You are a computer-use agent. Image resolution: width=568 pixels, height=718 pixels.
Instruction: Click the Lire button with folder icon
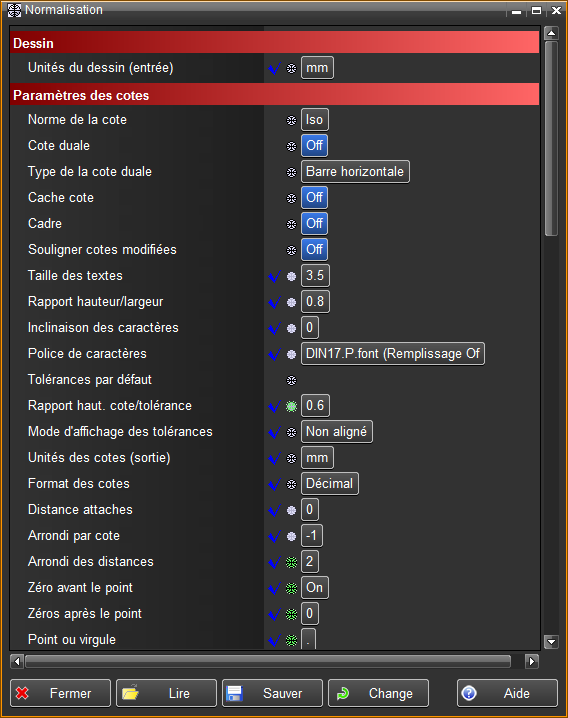pos(166,693)
